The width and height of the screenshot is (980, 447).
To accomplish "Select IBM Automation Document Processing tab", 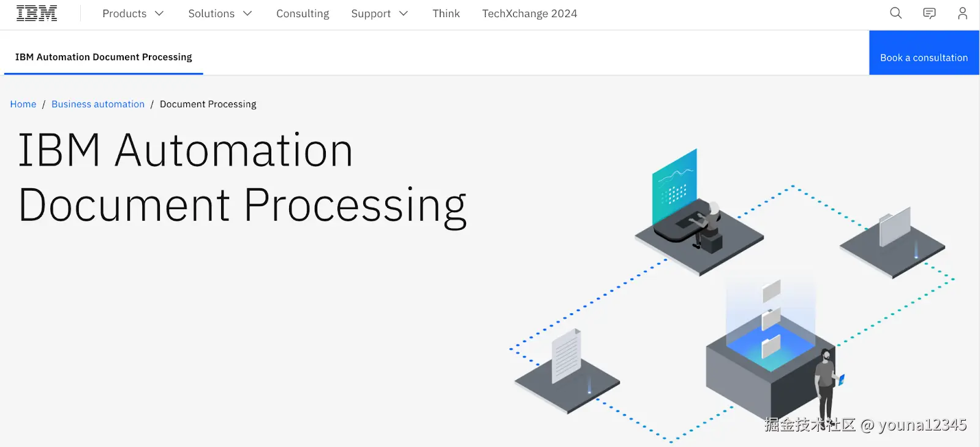I will pos(104,57).
